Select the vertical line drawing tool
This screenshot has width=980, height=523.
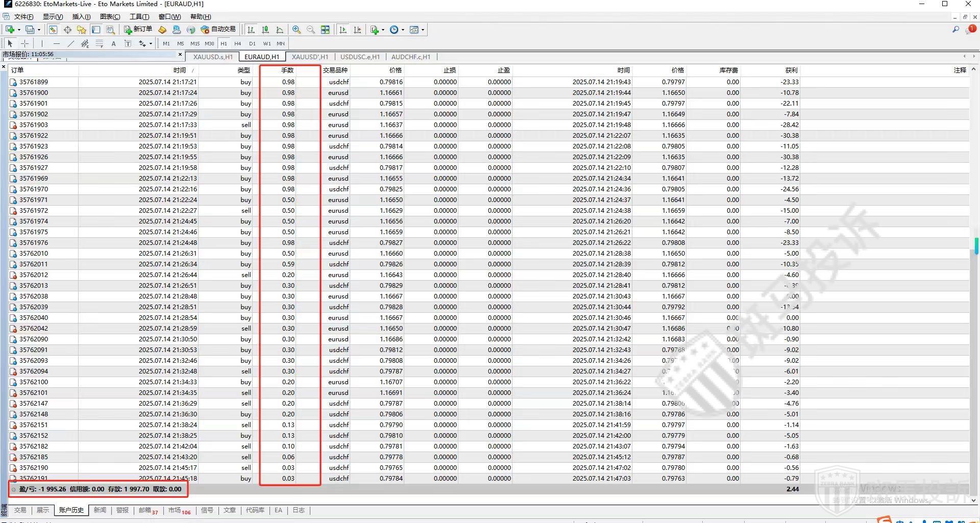tap(42, 43)
